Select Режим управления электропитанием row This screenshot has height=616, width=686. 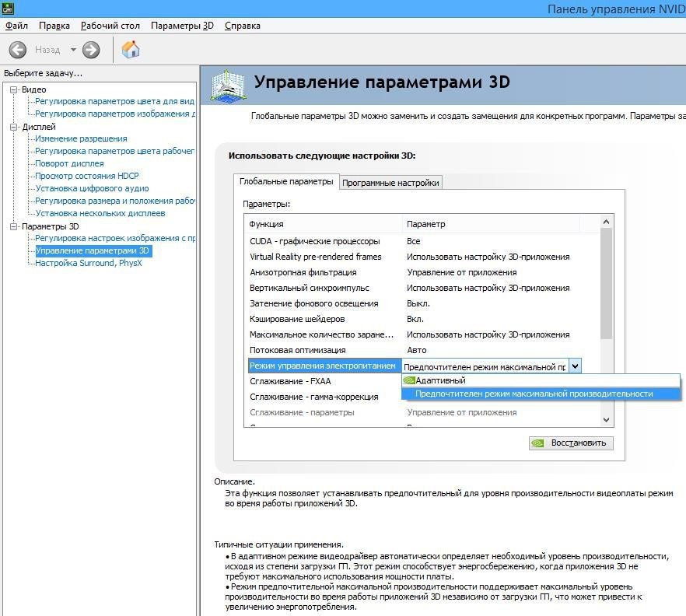324,366
